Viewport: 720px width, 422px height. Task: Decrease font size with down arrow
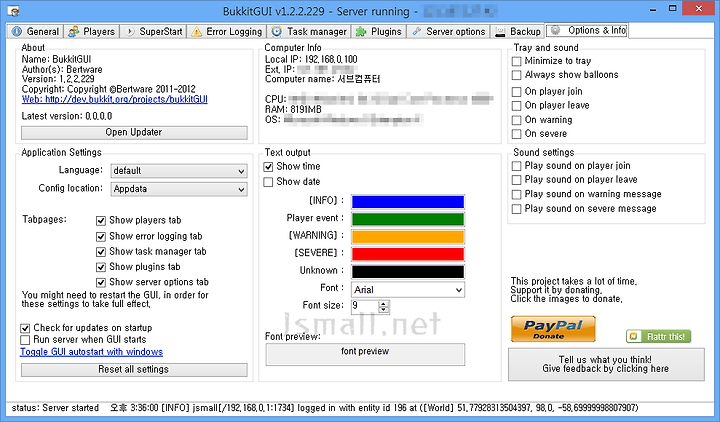click(x=384, y=310)
